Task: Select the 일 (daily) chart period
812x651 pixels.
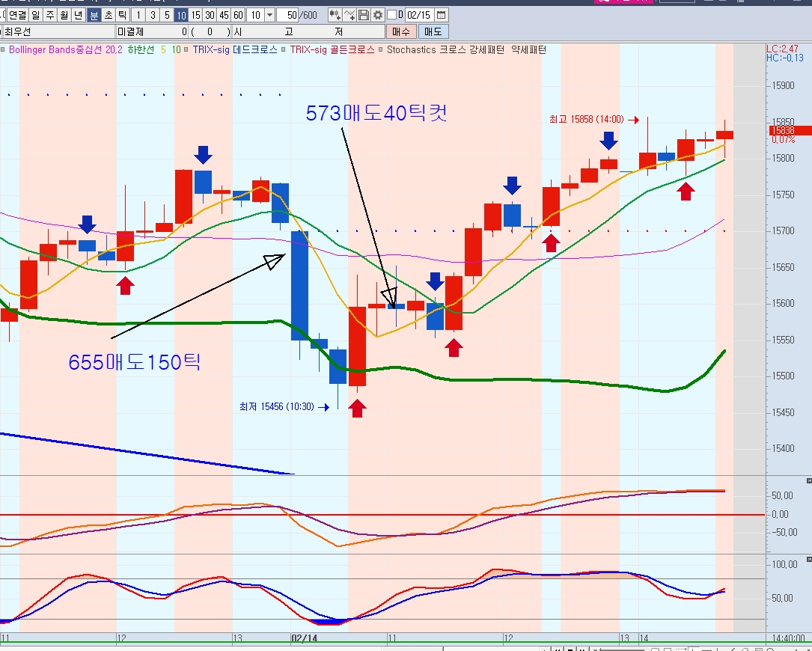Action: [35, 15]
